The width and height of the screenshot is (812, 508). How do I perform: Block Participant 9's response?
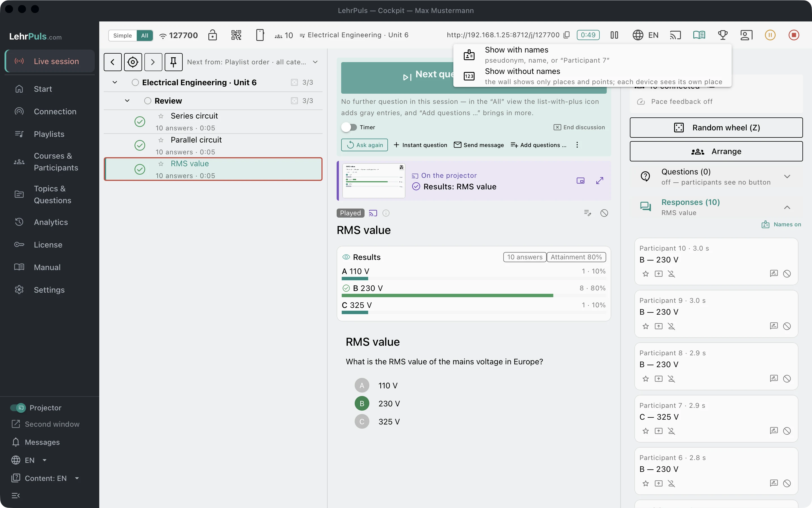[x=787, y=326]
